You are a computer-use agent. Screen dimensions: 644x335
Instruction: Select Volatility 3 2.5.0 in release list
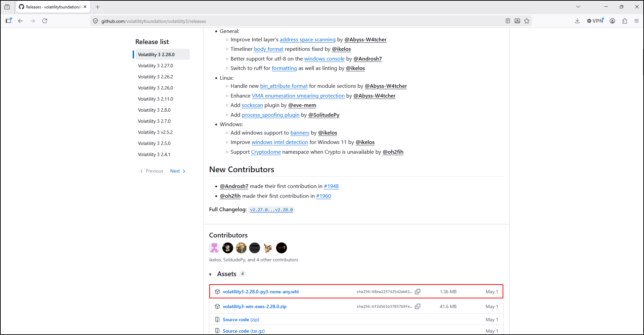click(x=154, y=143)
